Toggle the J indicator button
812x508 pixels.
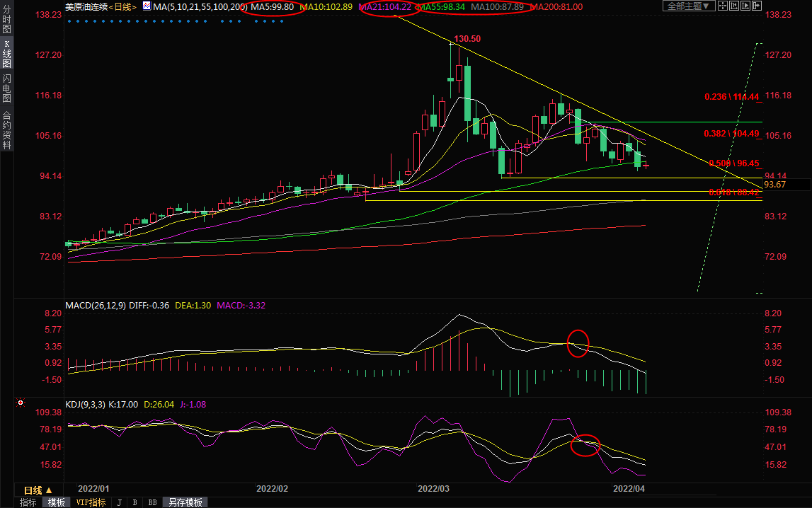(119, 502)
